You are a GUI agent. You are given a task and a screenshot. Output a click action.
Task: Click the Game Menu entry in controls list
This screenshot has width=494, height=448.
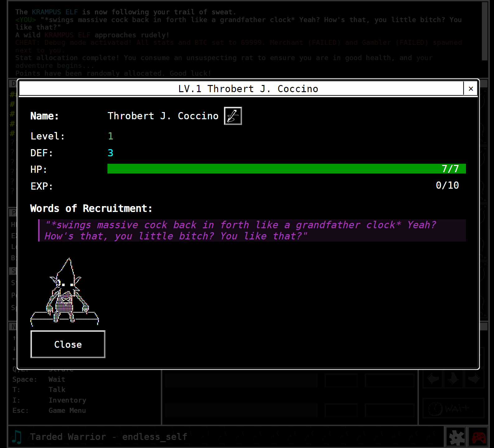pos(67,410)
